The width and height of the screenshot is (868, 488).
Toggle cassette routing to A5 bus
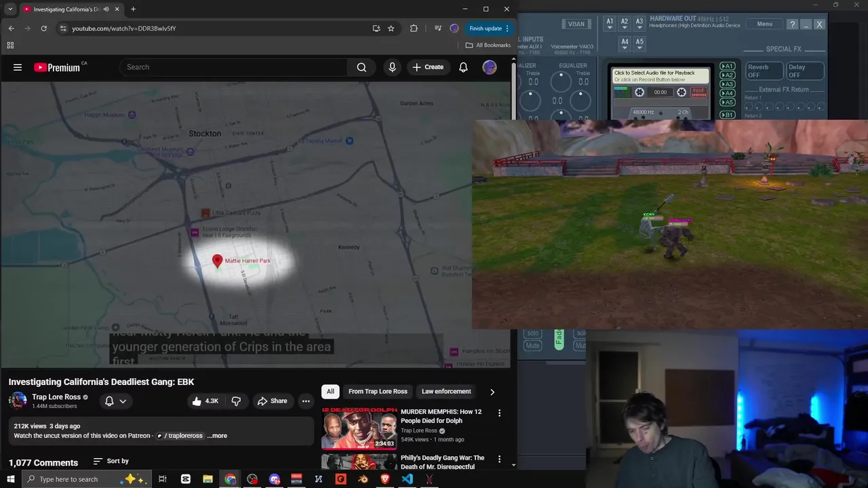[x=727, y=102]
